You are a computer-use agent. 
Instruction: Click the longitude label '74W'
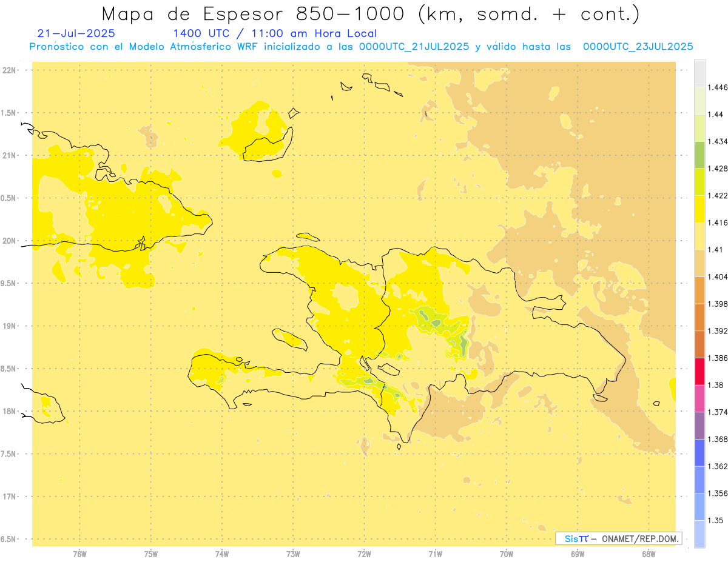coord(221,554)
